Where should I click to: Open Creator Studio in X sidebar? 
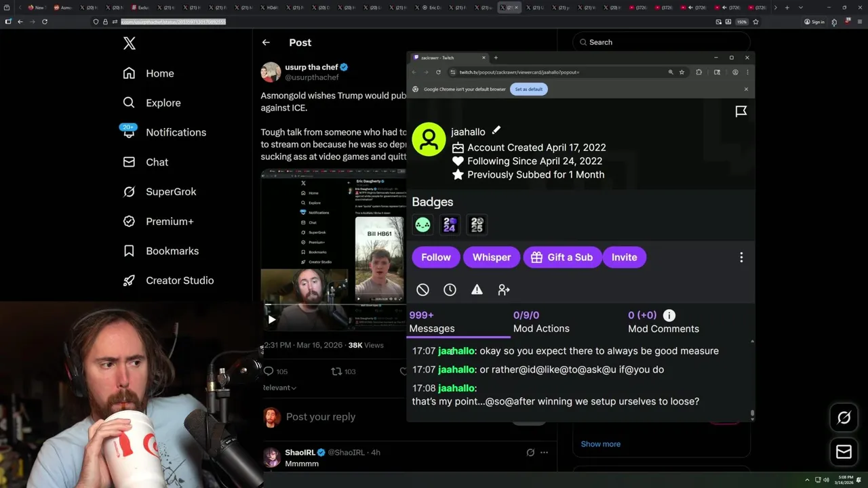(x=168, y=281)
